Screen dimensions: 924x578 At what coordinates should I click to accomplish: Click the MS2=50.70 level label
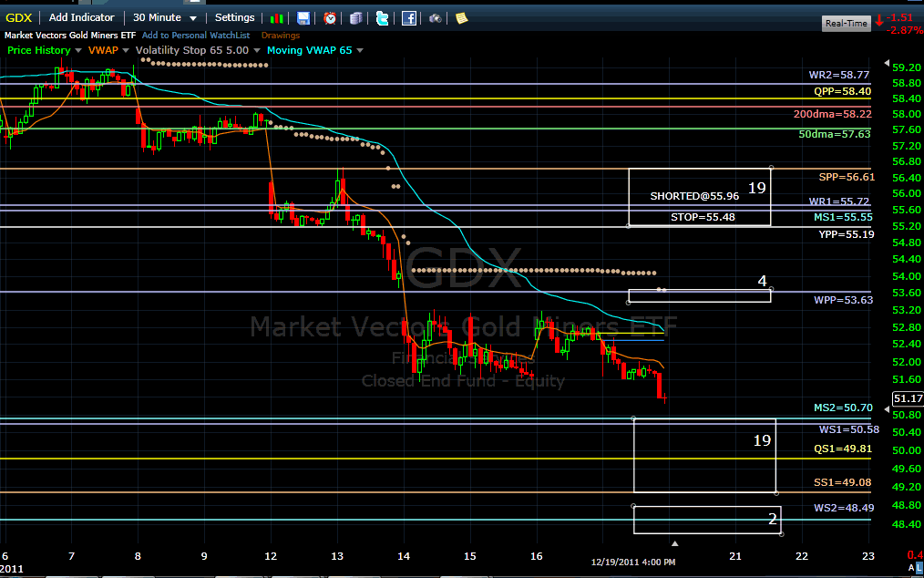(843, 408)
